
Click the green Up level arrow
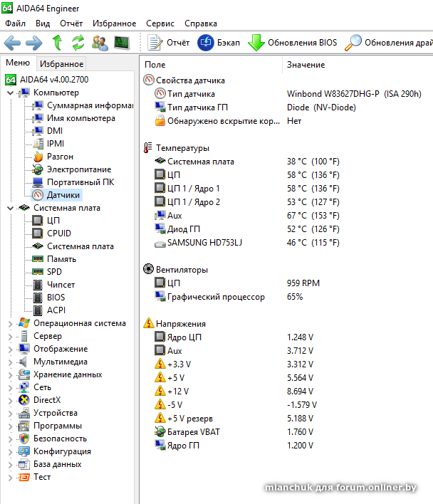(x=57, y=43)
